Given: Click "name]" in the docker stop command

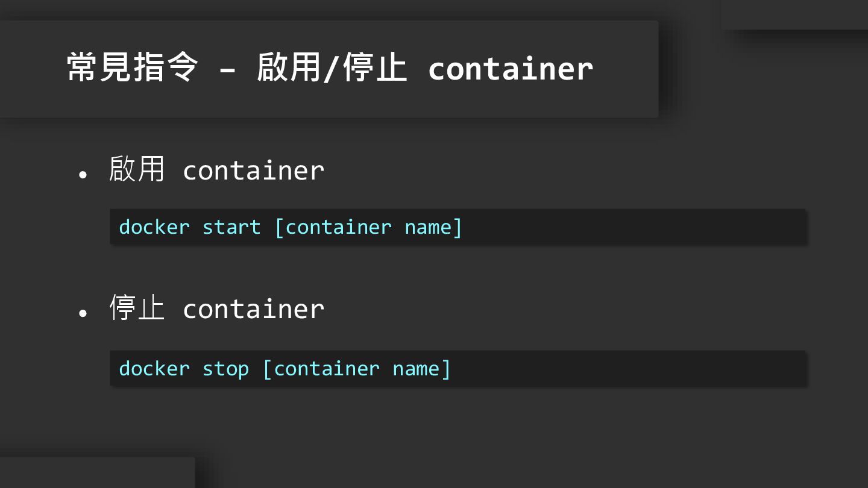Looking at the screenshot, I should (421, 369).
